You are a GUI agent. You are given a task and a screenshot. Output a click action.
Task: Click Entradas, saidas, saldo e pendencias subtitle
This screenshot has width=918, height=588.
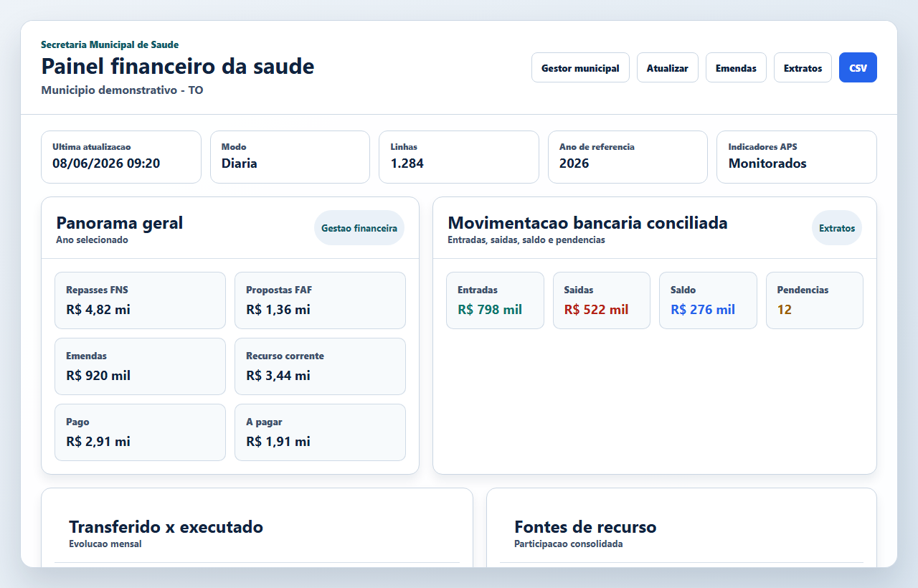[526, 240]
